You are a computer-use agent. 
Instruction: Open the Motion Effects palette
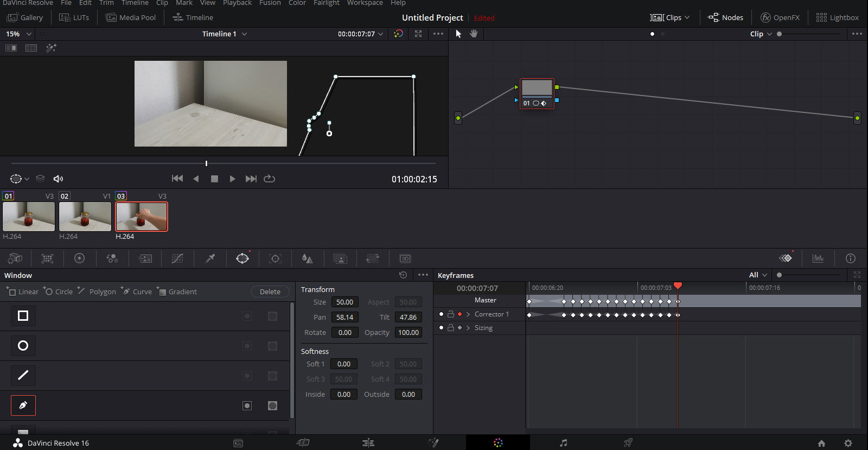145,258
